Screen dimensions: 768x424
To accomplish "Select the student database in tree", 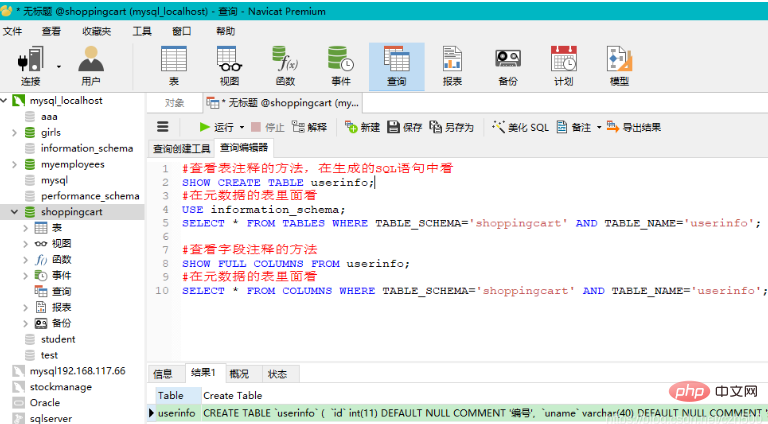I will (x=58, y=339).
